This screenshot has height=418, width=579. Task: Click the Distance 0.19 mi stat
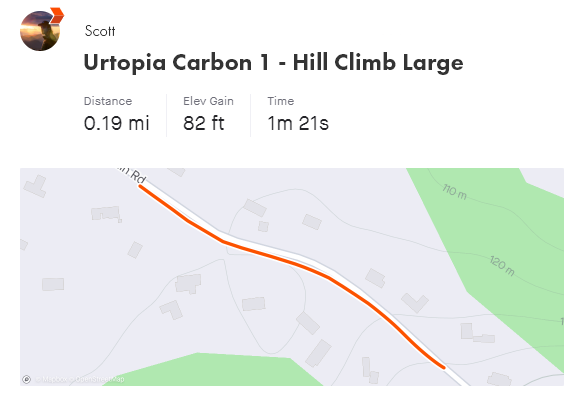(x=117, y=114)
